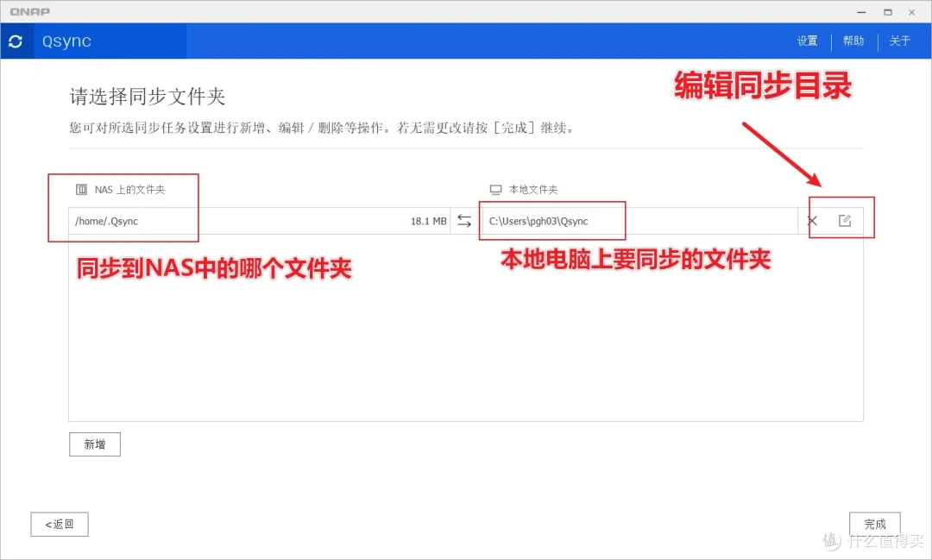Click the 完成 finish button
Viewport: 932px width, 560px height.
pyautogui.click(x=874, y=524)
